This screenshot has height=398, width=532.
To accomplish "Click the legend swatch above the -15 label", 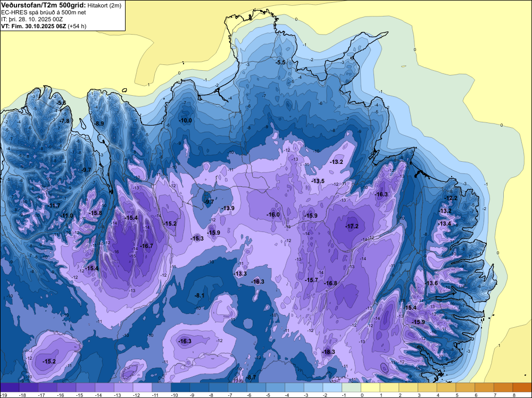I will pyautogui.click(x=85, y=387).
